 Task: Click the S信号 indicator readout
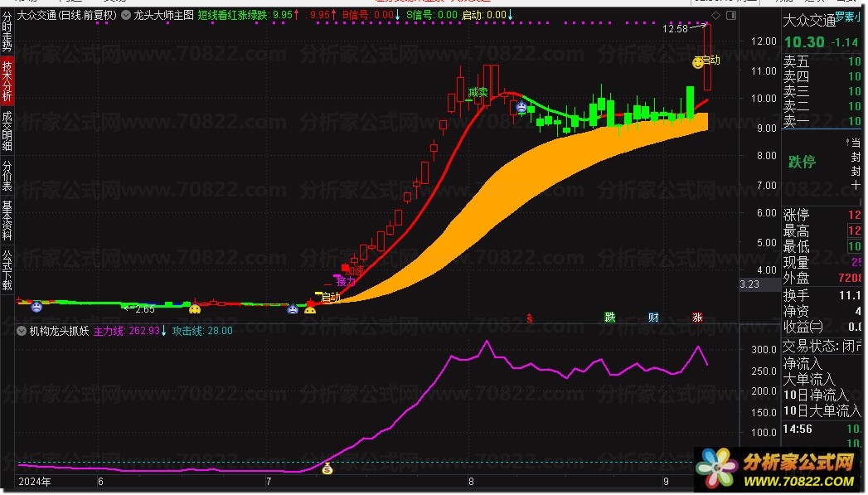click(432, 16)
